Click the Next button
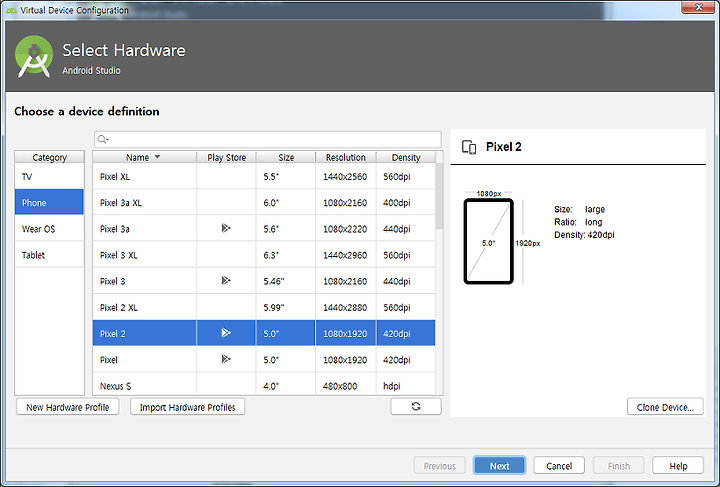The image size is (720, 487). click(499, 466)
